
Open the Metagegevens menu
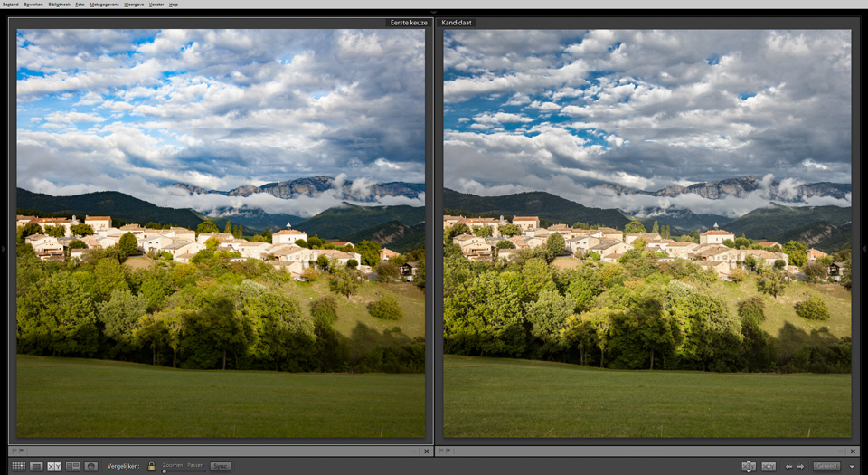pyautogui.click(x=104, y=5)
